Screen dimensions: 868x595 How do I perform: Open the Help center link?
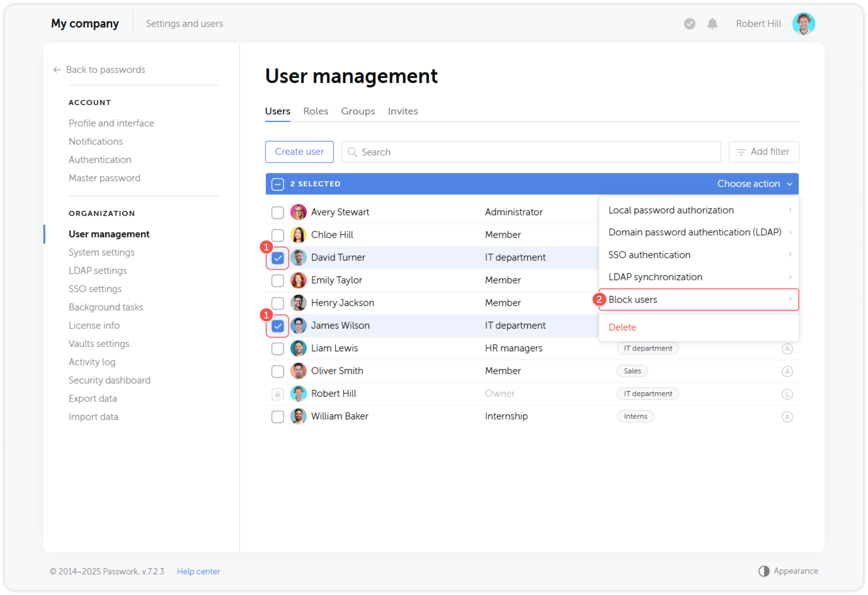(198, 571)
